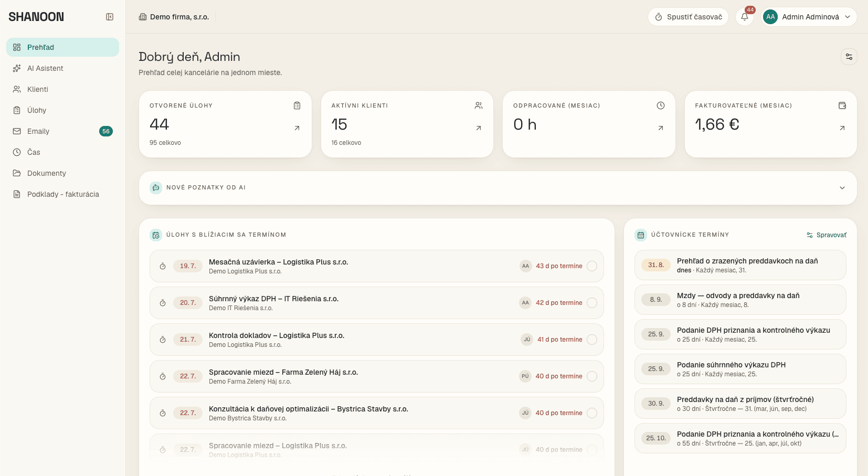Start timer icon for Konzultácia Bystrica Stavby task

coord(163,413)
